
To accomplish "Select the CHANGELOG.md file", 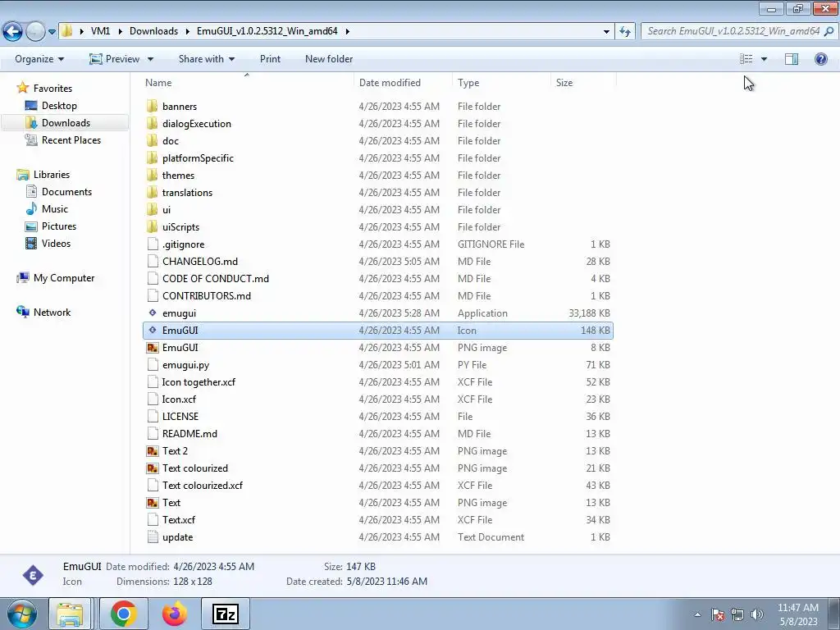I will [x=377, y=262].
